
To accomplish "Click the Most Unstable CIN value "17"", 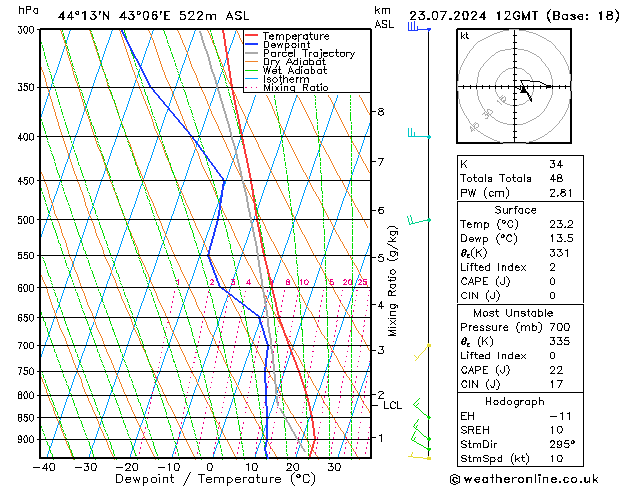I will click(x=556, y=384).
